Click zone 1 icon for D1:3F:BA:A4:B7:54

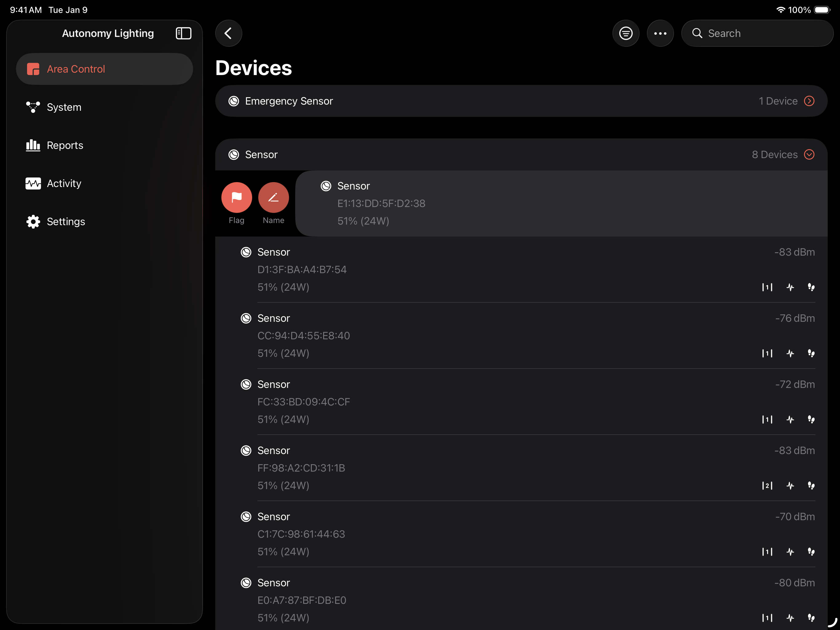tap(767, 287)
